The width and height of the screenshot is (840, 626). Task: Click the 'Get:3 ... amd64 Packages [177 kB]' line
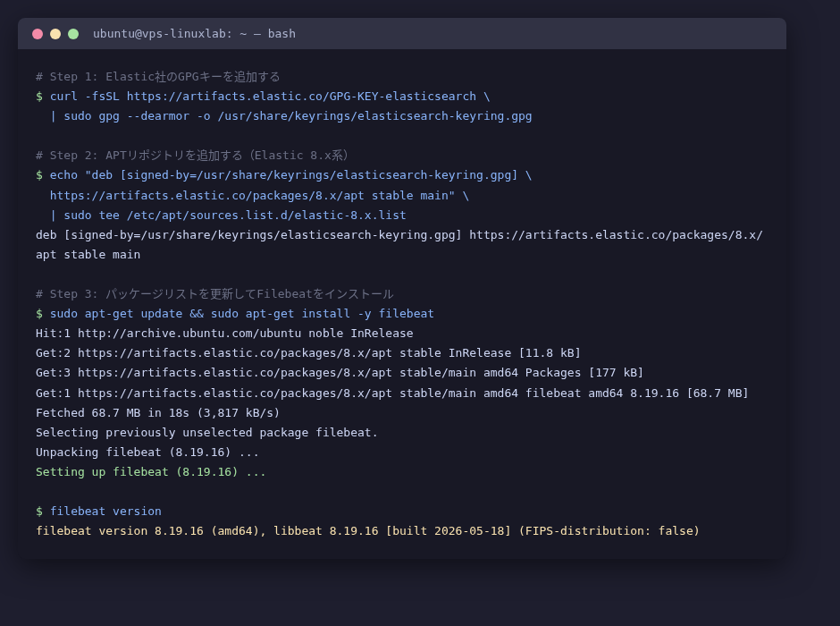pyautogui.click(x=339, y=373)
